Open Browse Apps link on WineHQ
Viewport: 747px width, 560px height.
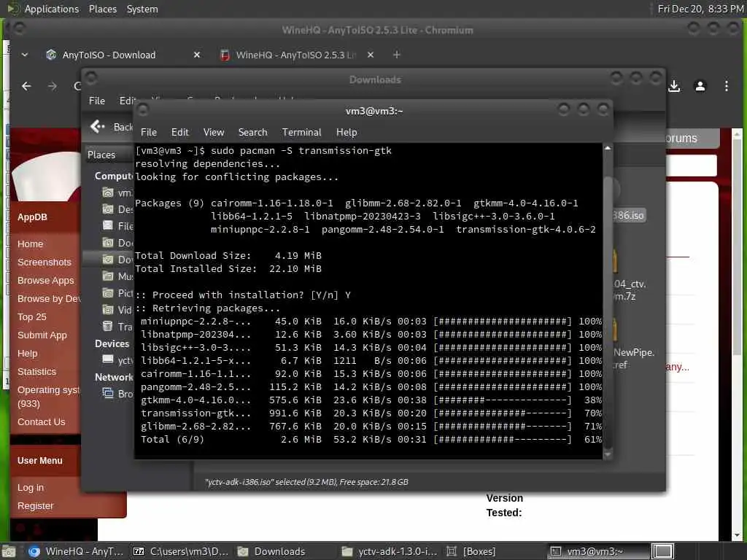point(46,281)
